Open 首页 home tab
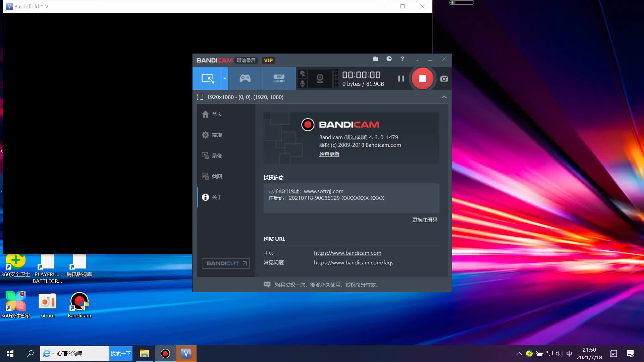This screenshot has height=362, width=644. (x=226, y=114)
